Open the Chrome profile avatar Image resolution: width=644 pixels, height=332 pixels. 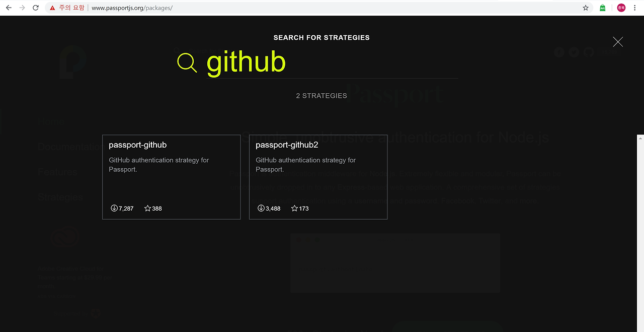pos(621,8)
